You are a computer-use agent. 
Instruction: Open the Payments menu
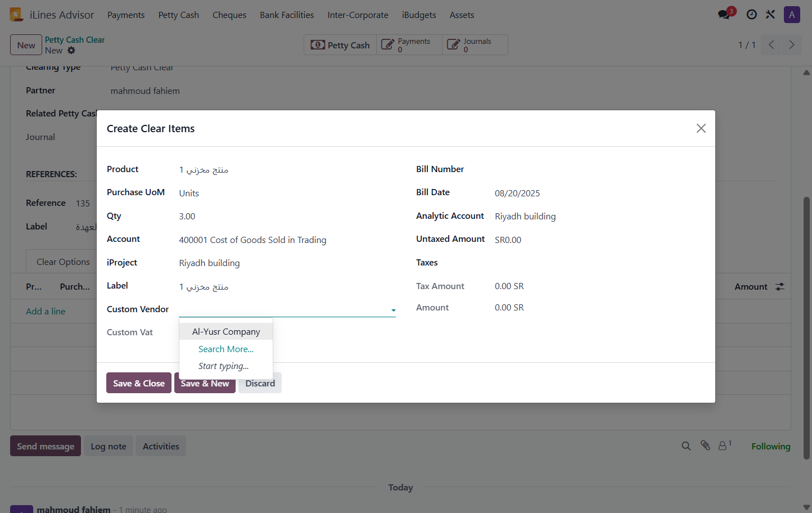[x=126, y=15]
